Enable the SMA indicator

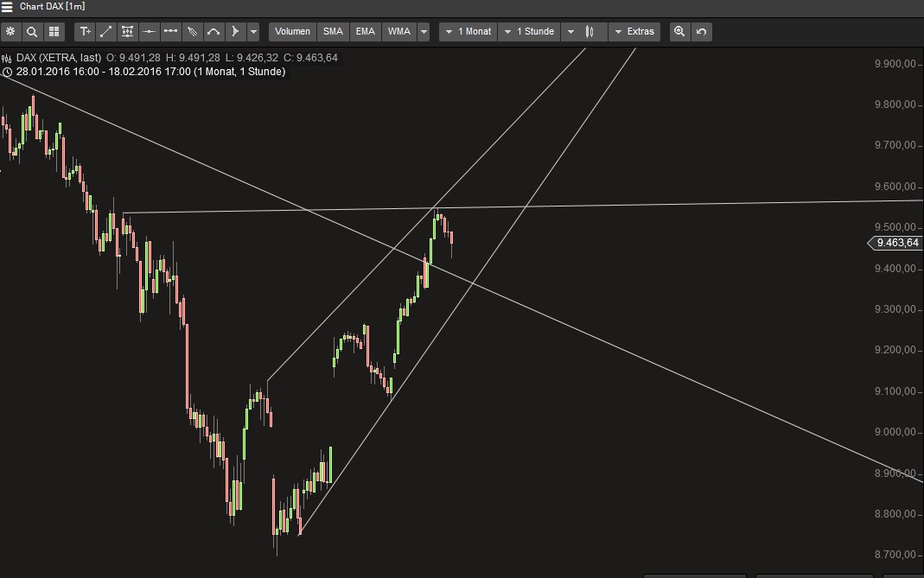pos(333,31)
